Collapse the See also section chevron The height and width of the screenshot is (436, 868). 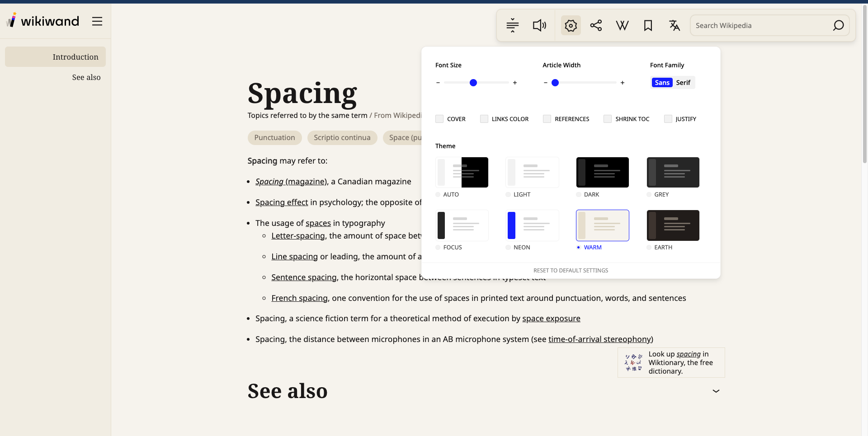pyautogui.click(x=716, y=391)
